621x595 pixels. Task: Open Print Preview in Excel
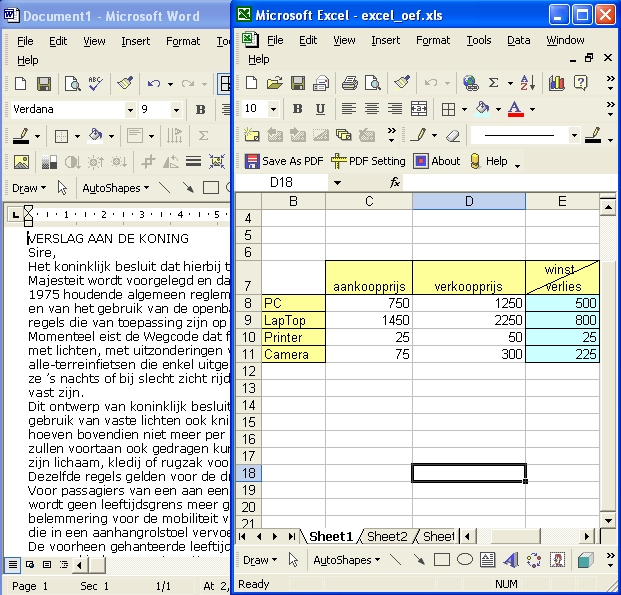pos(373,83)
